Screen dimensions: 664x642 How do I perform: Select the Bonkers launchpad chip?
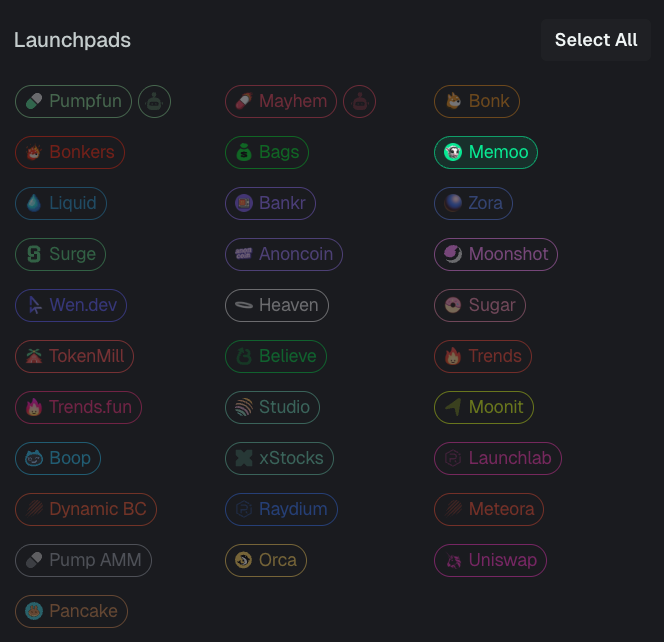pyautogui.click(x=70, y=152)
